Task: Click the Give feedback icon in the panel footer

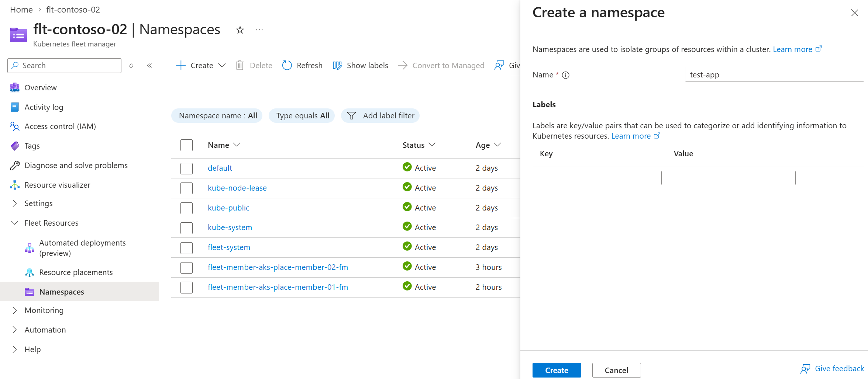Action: (x=805, y=369)
